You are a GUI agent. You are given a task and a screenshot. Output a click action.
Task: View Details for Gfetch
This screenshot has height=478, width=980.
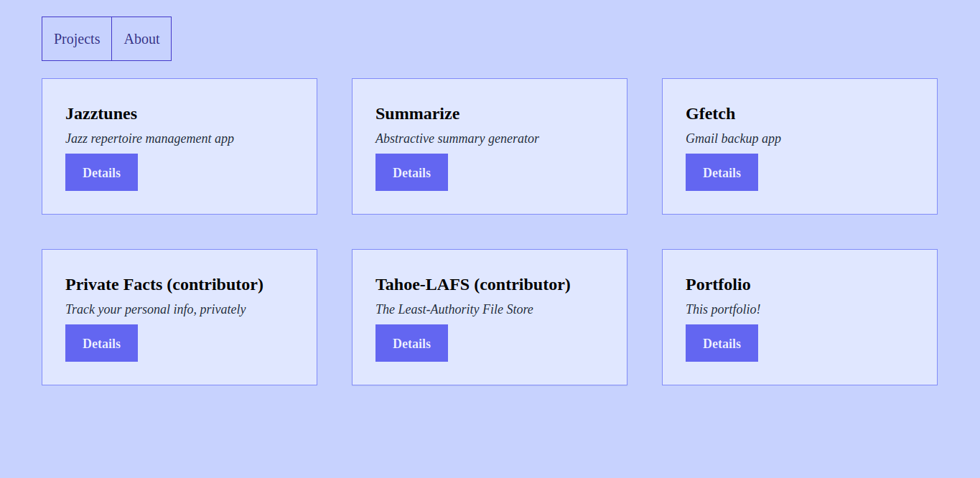722,172
